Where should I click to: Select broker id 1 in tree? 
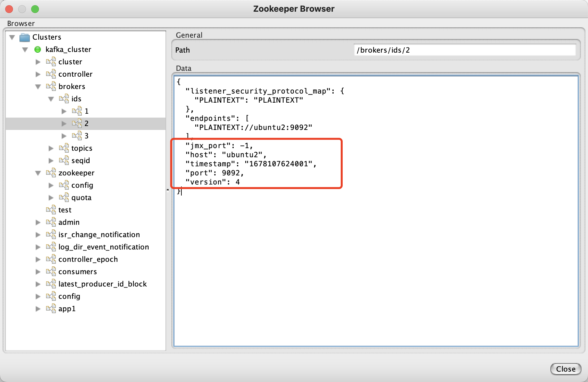point(86,111)
